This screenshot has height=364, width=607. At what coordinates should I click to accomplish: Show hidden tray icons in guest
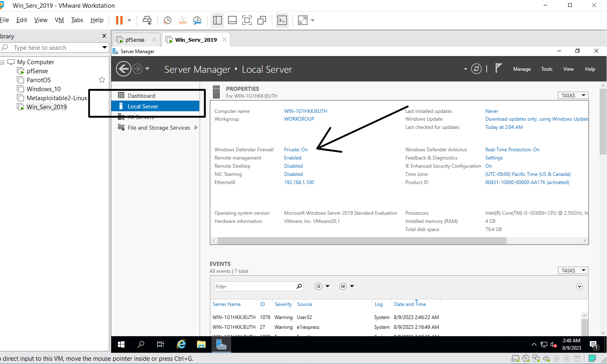point(534,345)
